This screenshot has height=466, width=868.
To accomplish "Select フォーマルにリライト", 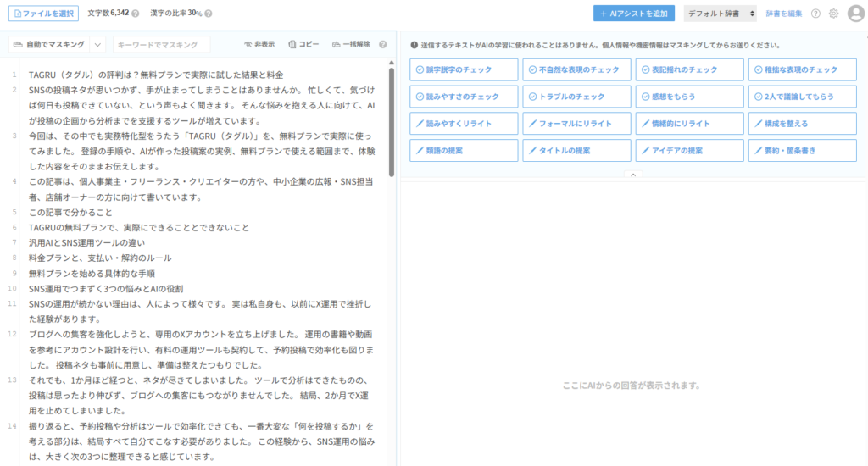I will tap(576, 124).
